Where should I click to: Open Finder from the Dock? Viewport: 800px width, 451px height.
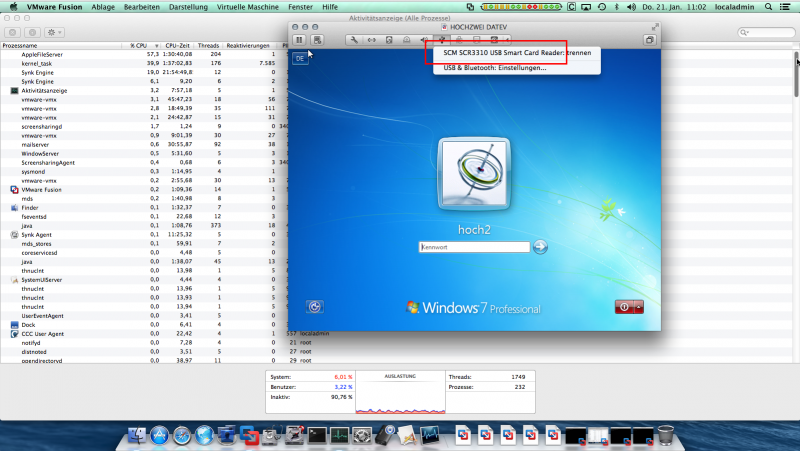pos(135,437)
